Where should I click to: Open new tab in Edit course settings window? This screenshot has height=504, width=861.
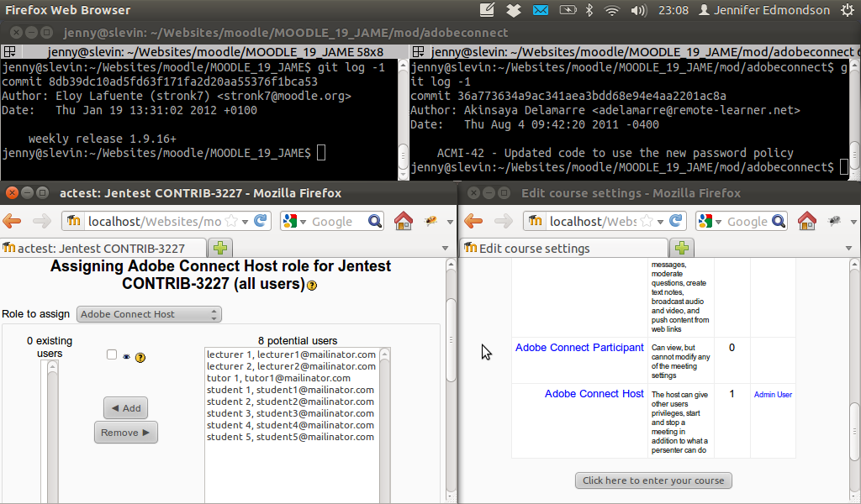point(681,248)
